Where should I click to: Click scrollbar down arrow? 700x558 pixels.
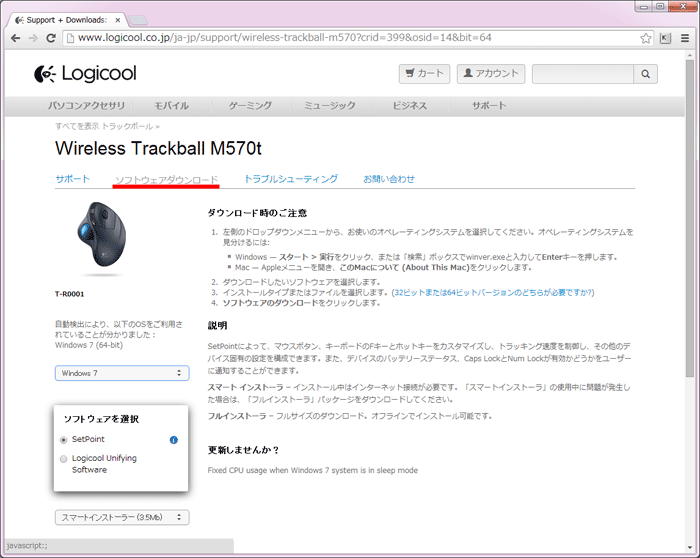(x=690, y=548)
